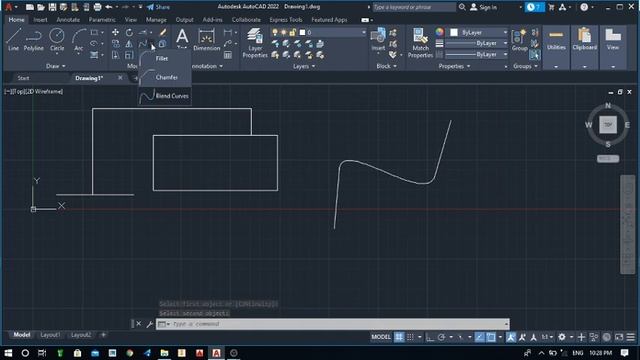Choose Blend Curves from the flyout menu

click(x=164, y=96)
